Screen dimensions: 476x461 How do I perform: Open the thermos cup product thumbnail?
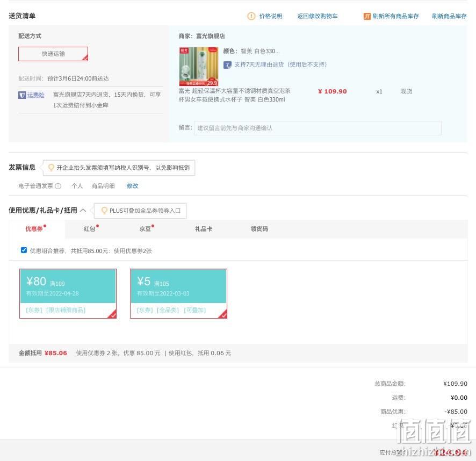[199, 67]
